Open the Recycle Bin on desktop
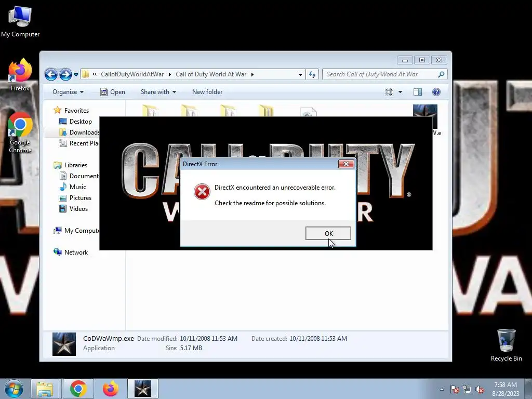Viewport: 532px width, 399px height. [506, 345]
